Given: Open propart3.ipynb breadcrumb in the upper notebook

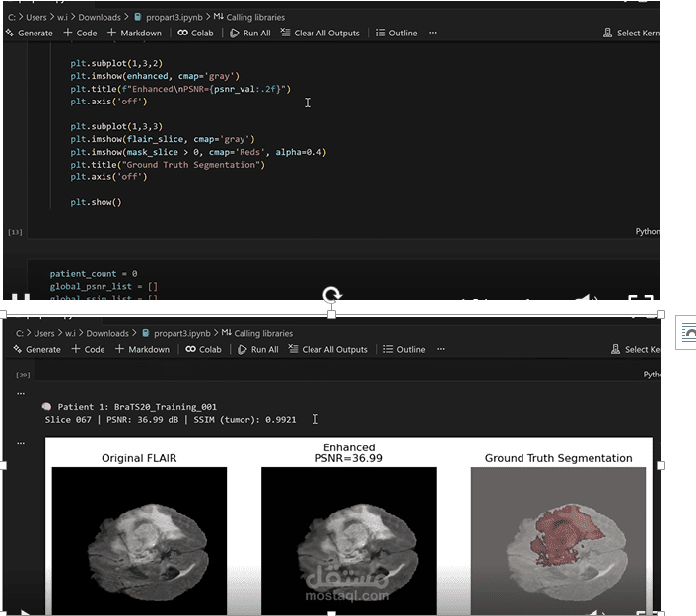Looking at the screenshot, I should point(169,18).
